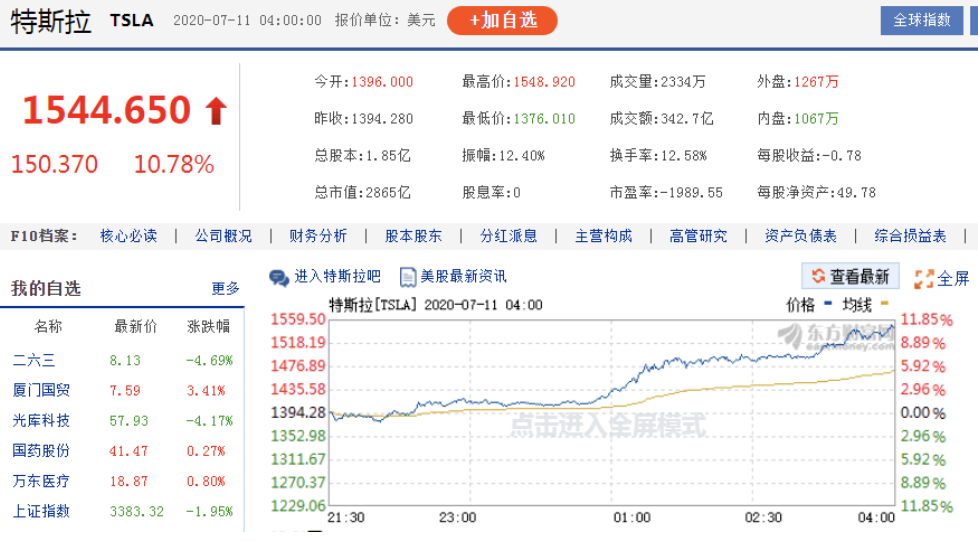Select the 主营构成 main business tab
Viewport: 978px width, 542px height.
click(x=603, y=236)
